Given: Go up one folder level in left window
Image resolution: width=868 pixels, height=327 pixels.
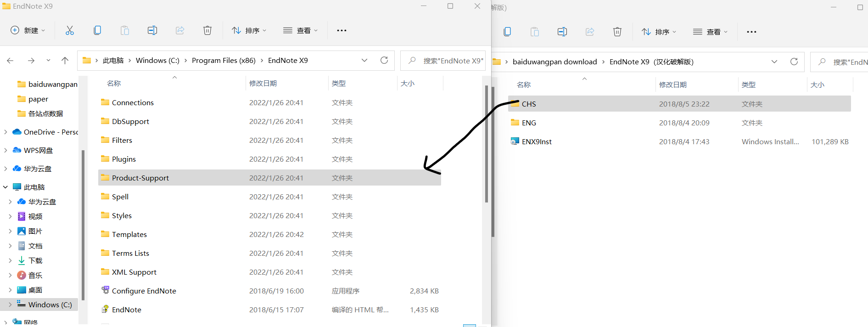Looking at the screenshot, I should pos(65,60).
